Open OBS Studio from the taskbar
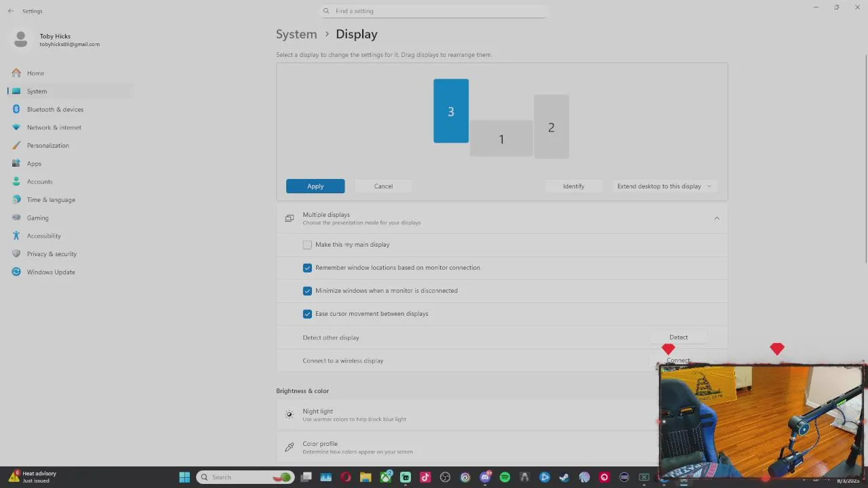Screen dimensions: 868x488 [x=445, y=477]
